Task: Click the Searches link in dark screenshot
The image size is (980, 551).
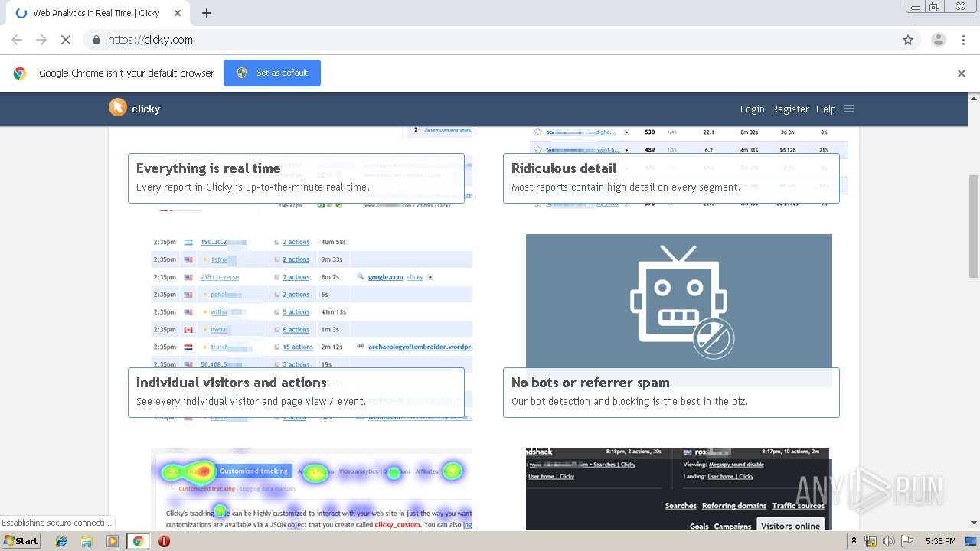Action: pyautogui.click(x=681, y=506)
